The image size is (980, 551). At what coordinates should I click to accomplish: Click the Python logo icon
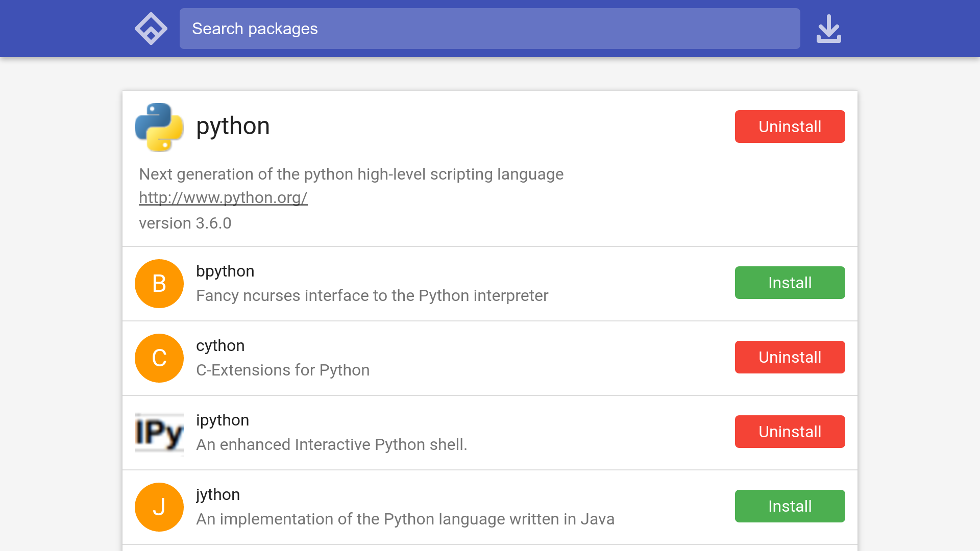pos(159,127)
